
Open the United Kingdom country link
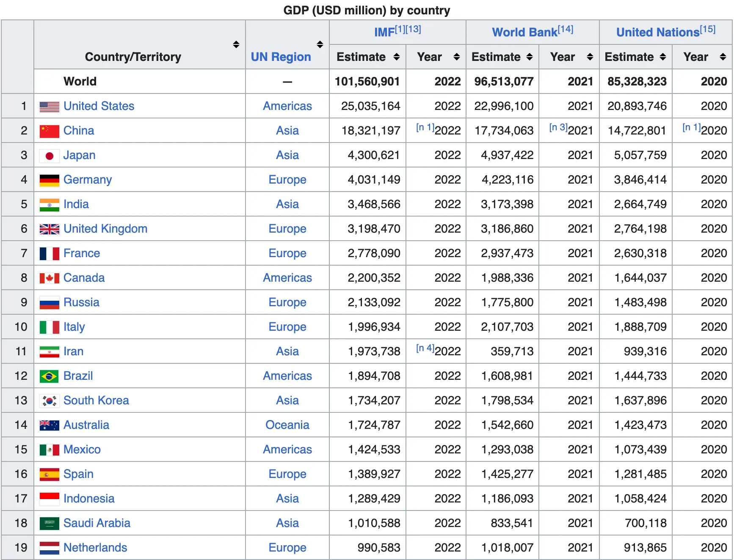point(105,229)
